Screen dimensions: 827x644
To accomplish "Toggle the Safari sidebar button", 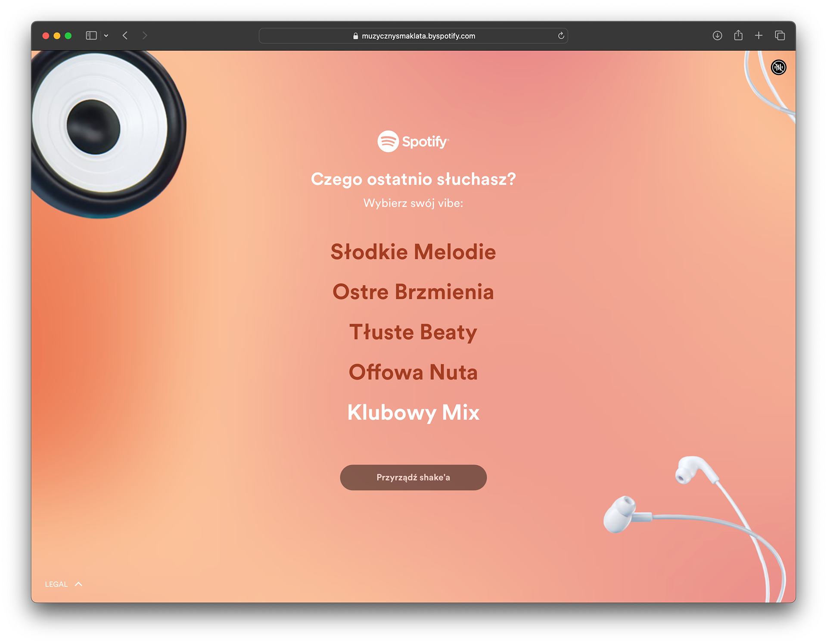I will tap(91, 36).
